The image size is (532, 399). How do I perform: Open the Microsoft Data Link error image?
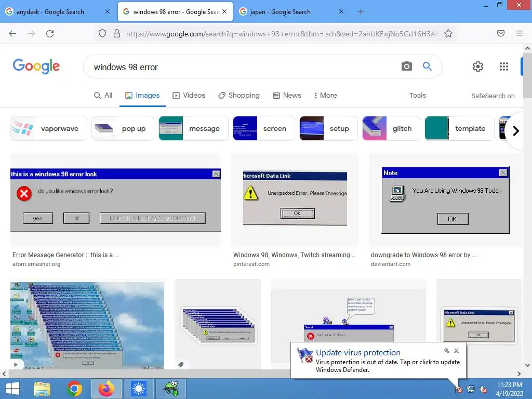[x=295, y=200]
